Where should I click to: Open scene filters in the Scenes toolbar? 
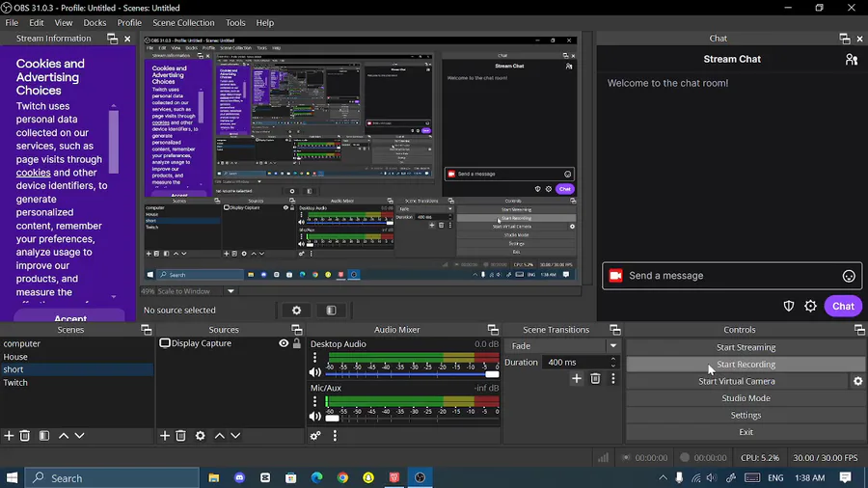tap(44, 436)
